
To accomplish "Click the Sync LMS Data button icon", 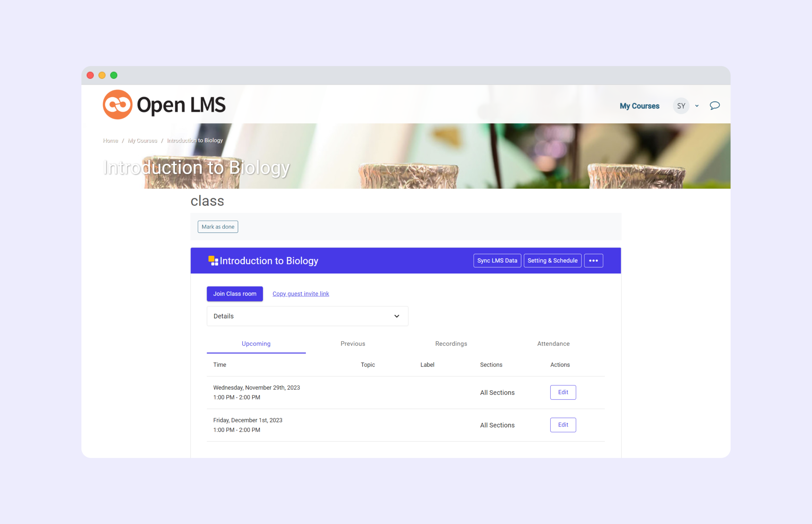I will (497, 260).
